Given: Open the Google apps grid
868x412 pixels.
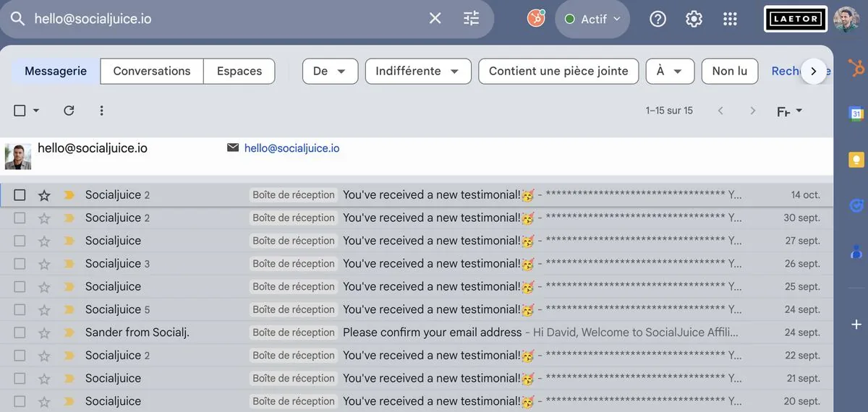Looking at the screenshot, I should [x=730, y=19].
